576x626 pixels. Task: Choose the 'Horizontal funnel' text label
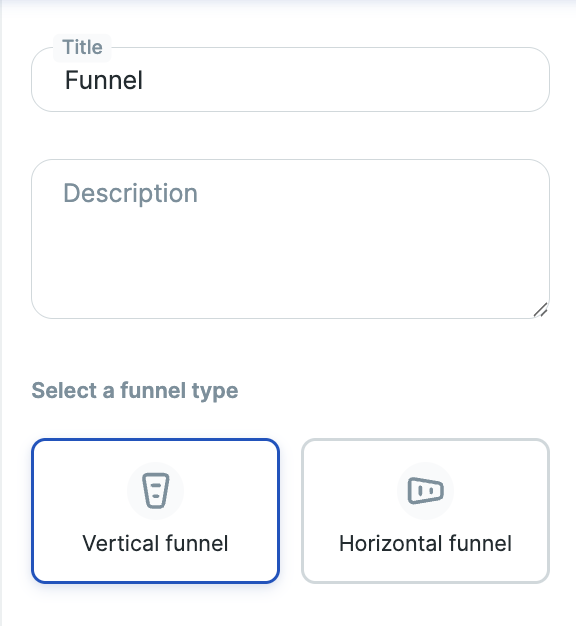[x=426, y=543]
